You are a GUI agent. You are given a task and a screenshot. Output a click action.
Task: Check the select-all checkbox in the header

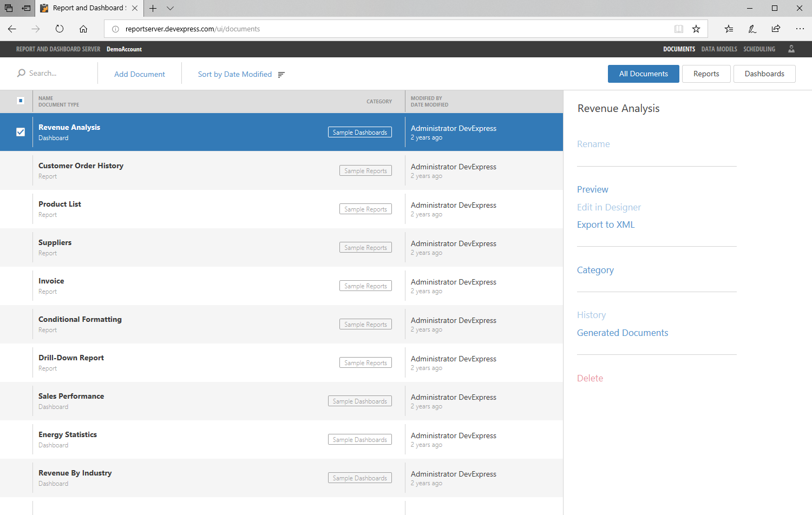click(x=21, y=101)
